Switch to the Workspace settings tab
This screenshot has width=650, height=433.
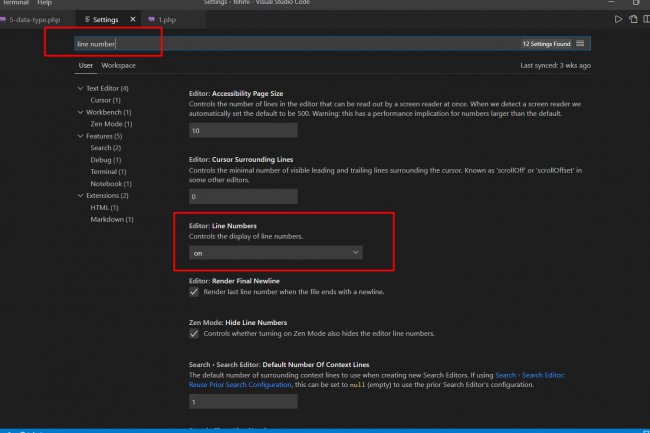pyautogui.click(x=118, y=65)
